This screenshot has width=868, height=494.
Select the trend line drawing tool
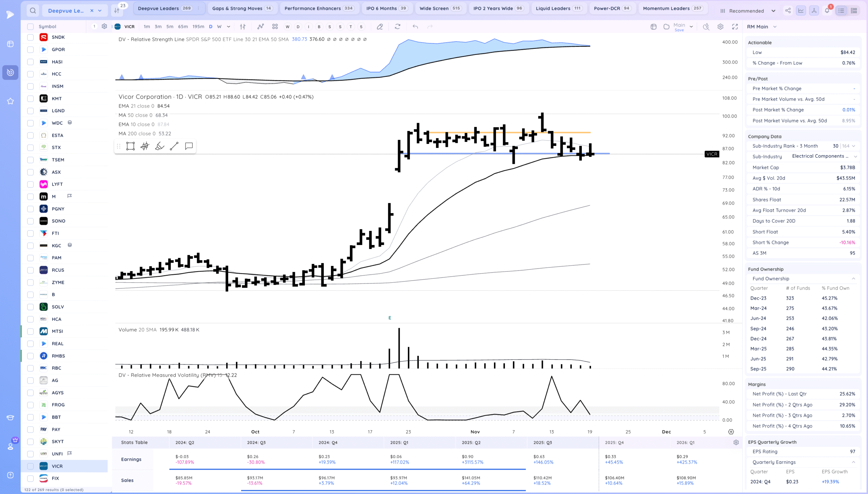(x=174, y=146)
